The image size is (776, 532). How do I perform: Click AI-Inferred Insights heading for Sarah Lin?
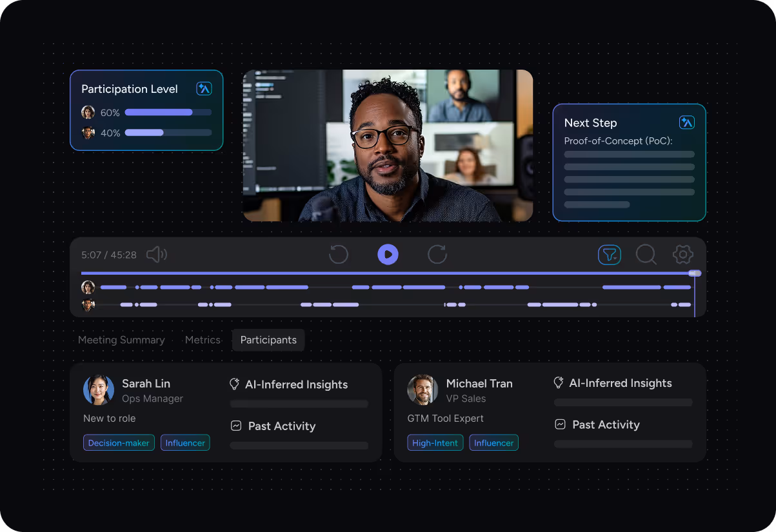pos(297,385)
